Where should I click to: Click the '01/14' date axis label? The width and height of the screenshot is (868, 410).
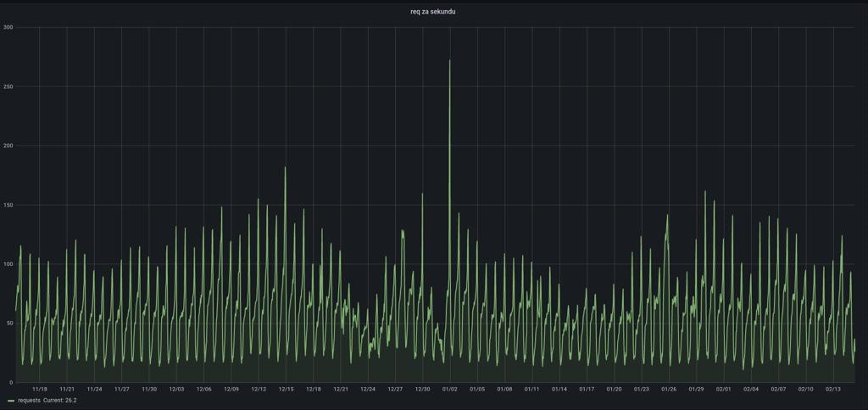coord(559,389)
